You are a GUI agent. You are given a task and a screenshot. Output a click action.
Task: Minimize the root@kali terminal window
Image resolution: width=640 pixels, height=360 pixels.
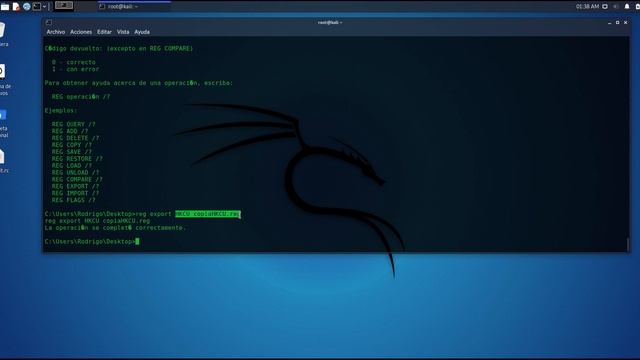[x=609, y=23]
